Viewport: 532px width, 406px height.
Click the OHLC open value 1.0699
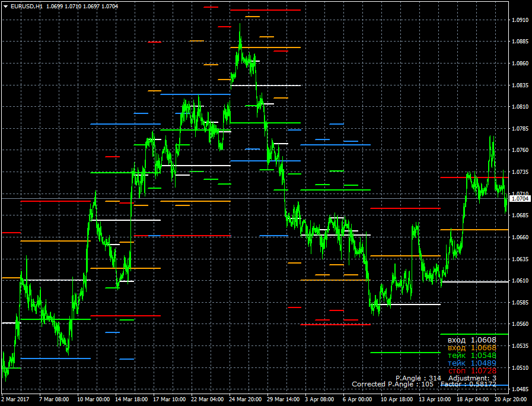(55, 7)
